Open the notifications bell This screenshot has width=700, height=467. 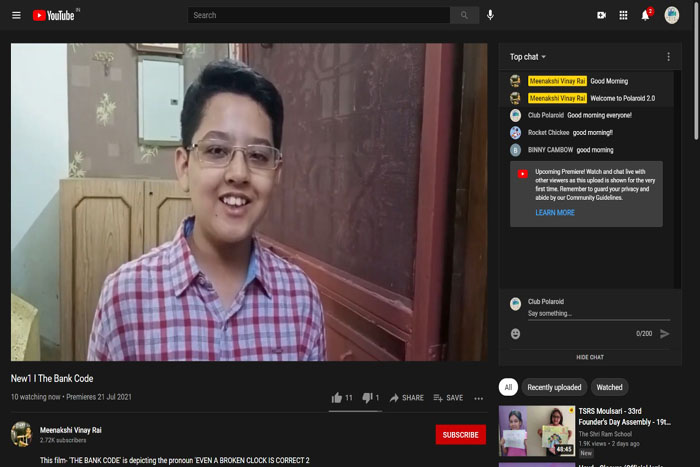point(646,16)
